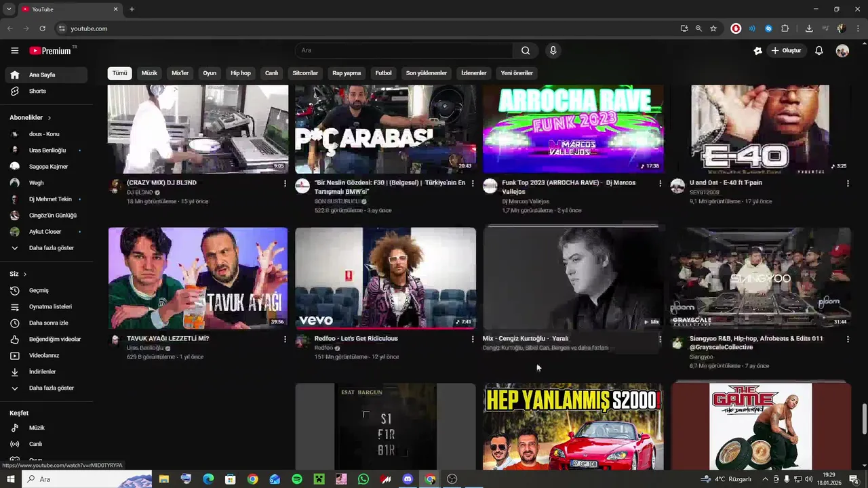Click the Oluştur create button

(x=786, y=50)
